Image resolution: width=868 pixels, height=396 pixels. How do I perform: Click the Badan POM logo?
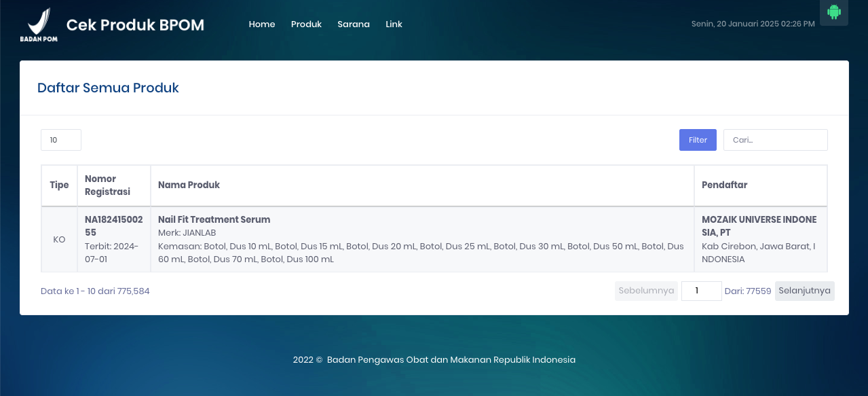(39, 24)
